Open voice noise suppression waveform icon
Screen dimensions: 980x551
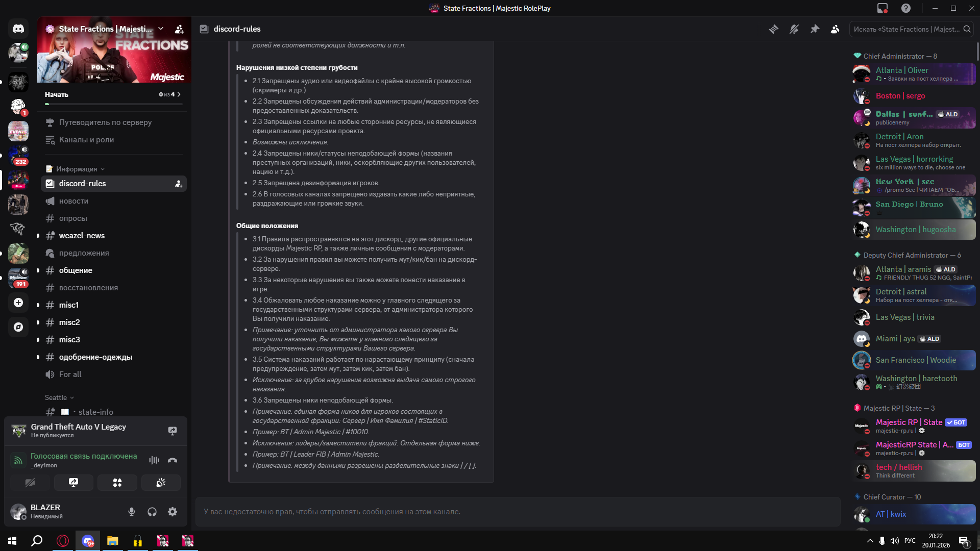[x=154, y=460]
